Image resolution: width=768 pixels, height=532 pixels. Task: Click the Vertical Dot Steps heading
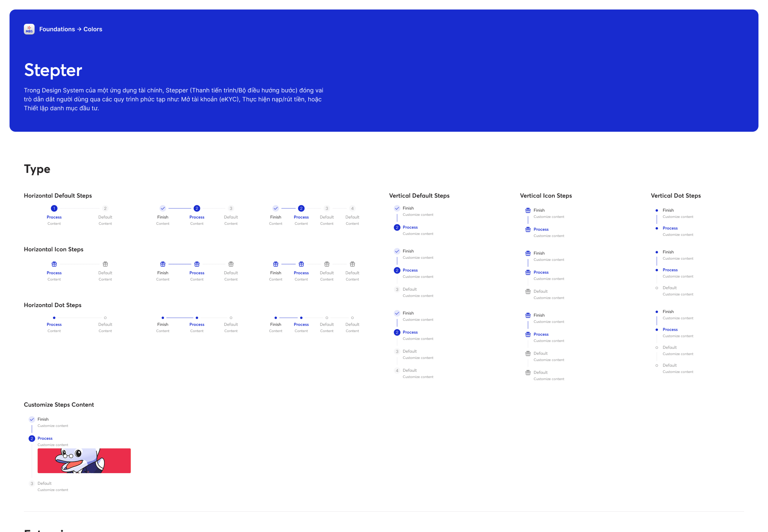click(x=676, y=196)
